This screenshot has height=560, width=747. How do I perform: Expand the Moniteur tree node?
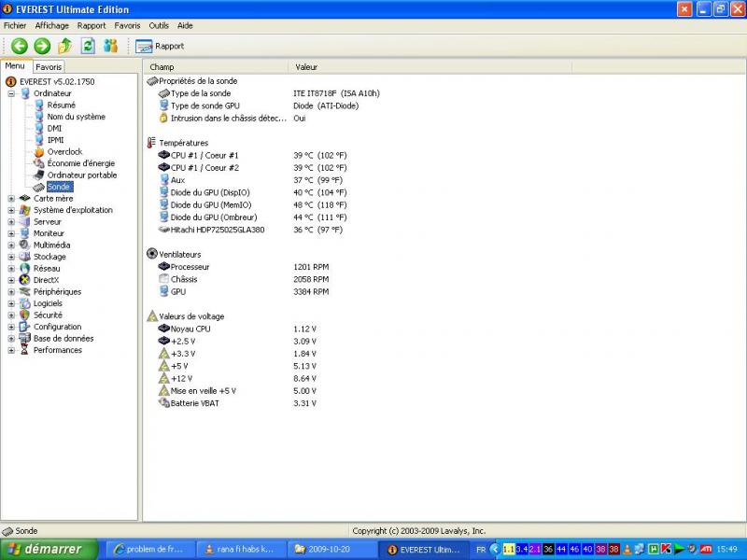pyautogui.click(x=11, y=233)
